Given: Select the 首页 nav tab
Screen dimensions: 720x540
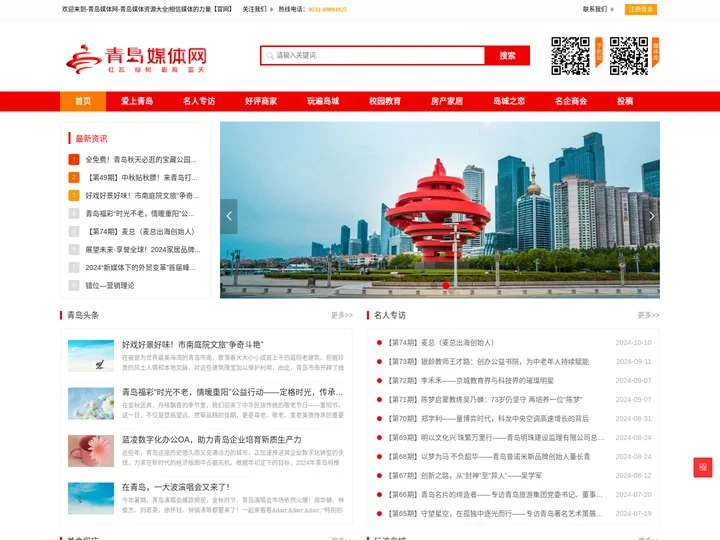Looking at the screenshot, I should tap(83, 101).
